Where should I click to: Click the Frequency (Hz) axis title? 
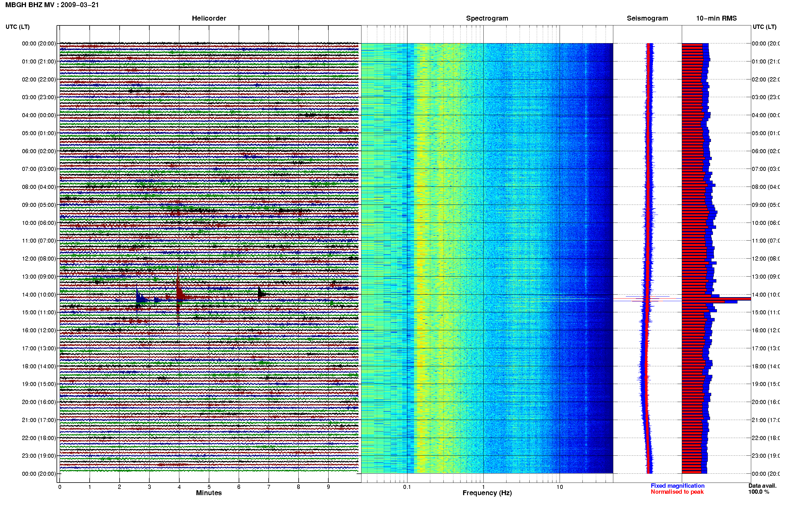[x=487, y=493]
